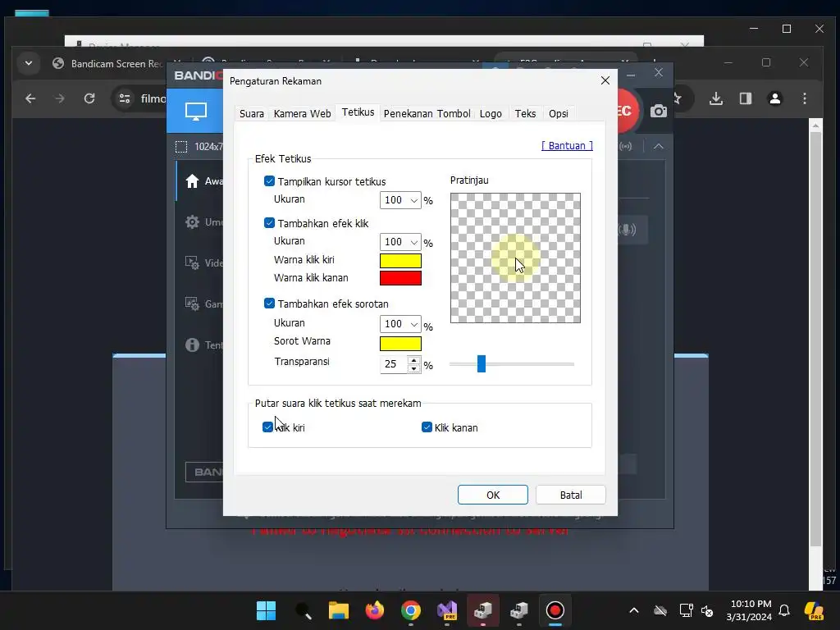Image resolution: width=840 pixels, height=630 pixels.
Task: Open Google Chrome from taskbar
Action: coord(411,610)
